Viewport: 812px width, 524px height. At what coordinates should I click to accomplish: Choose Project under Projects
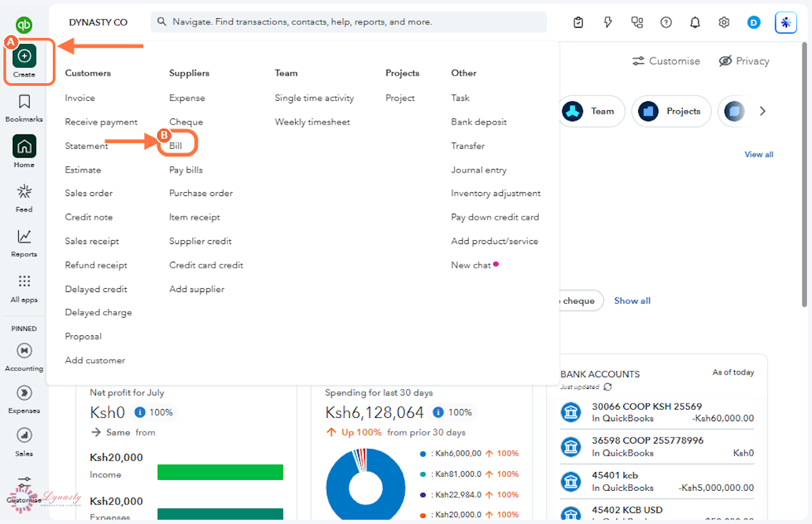coord(400,98)
